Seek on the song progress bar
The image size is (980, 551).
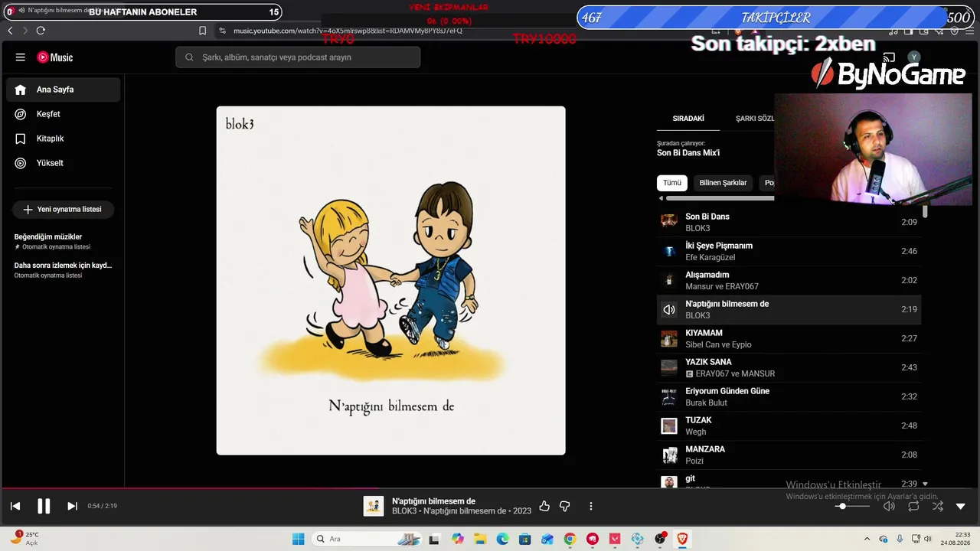(490, 487)
